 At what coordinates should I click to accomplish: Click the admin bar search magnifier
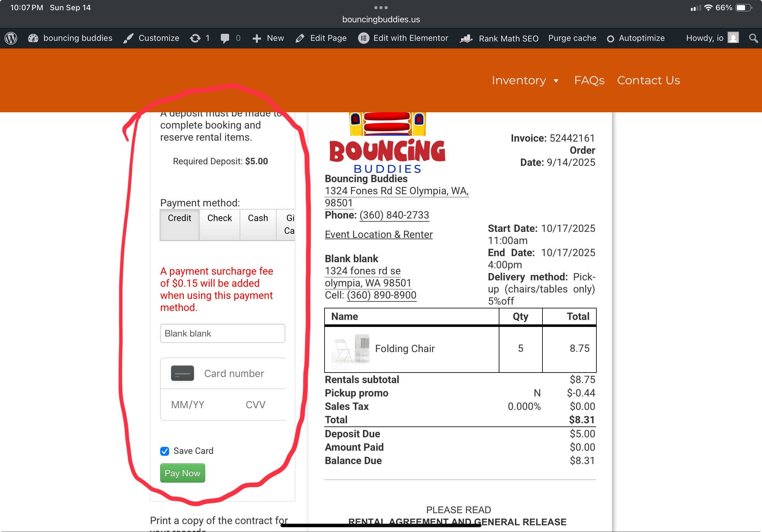(x=753, y=39)
